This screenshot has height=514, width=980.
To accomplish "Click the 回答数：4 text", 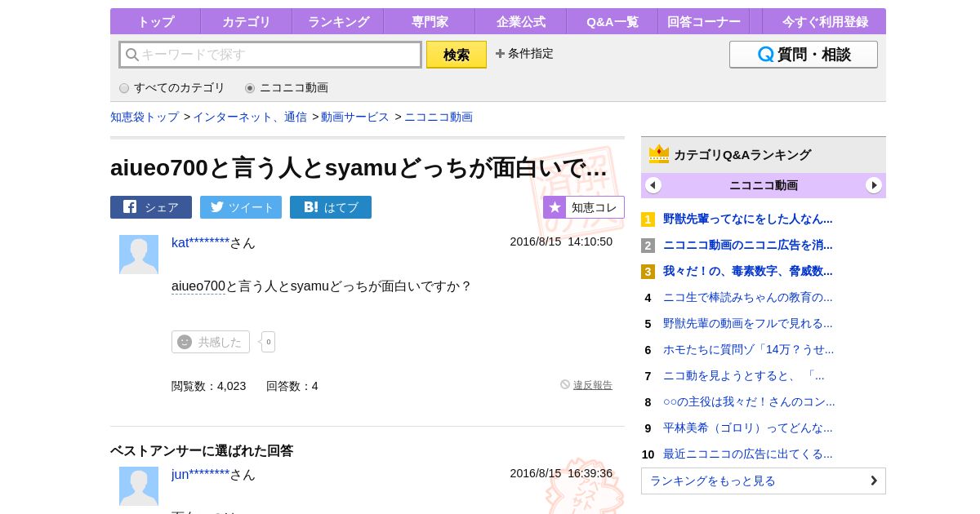I will coord(292,386).
